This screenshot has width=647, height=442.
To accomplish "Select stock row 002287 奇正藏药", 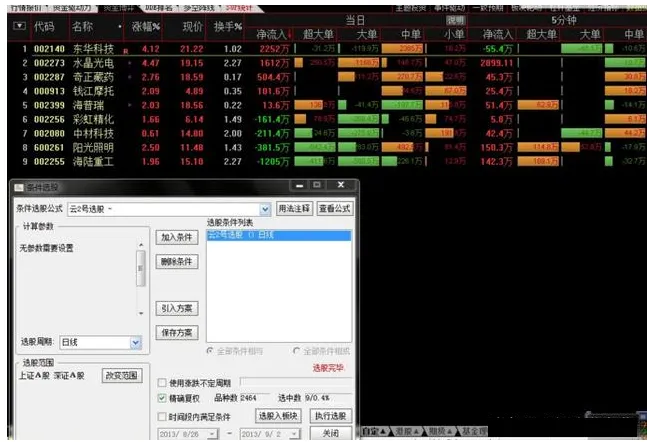I will click(327, 77).
